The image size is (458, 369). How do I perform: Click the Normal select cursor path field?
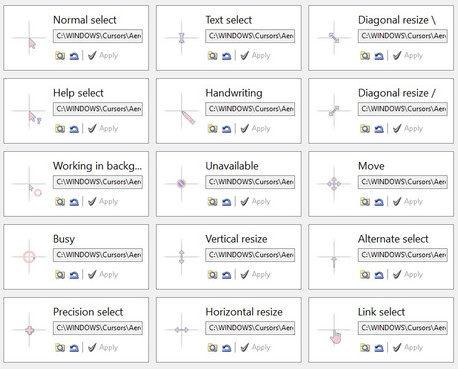click(x=98, y=36)
